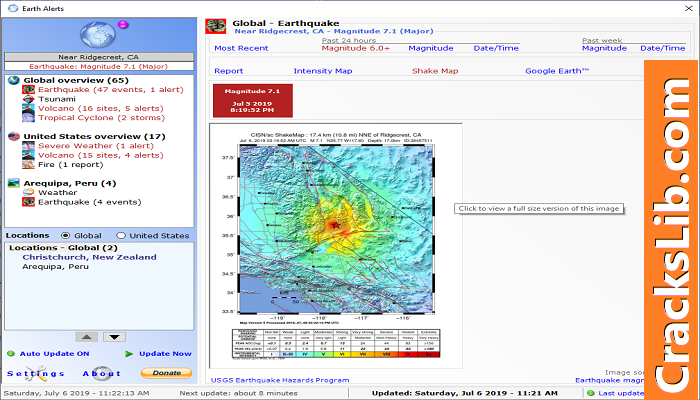Click the United States Volcano icon
This screenshot has width=700, height=400.
pyautogui.click(x=28, y=155)
